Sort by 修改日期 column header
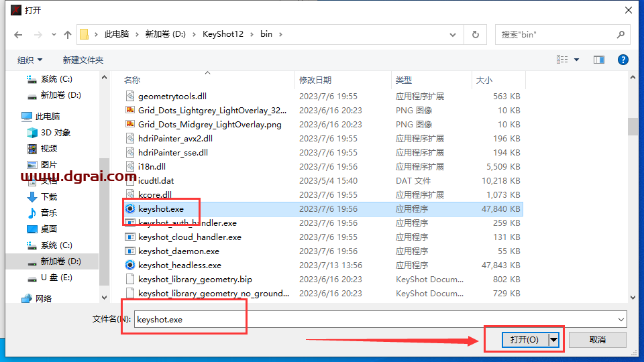Screen dimensions: 644x362 click(315, 80)
